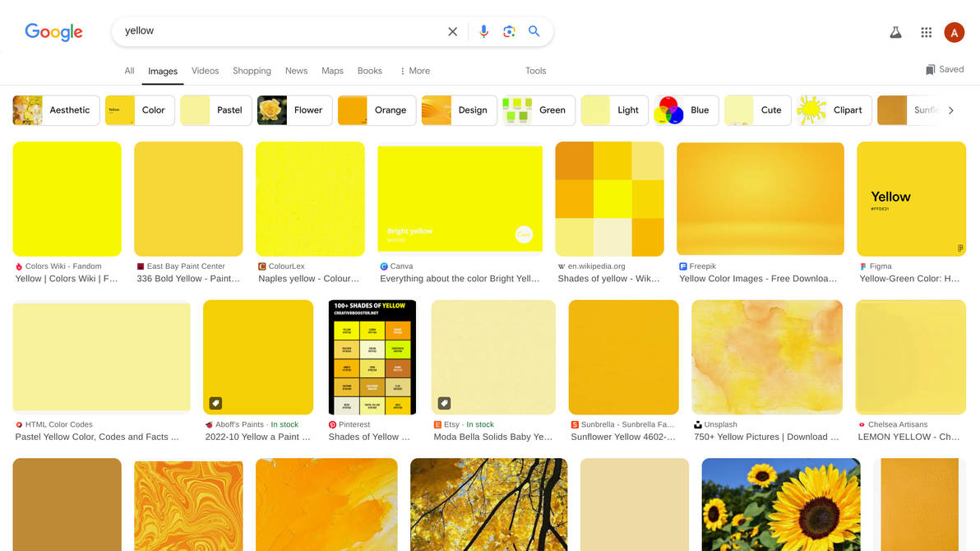
Task: Filter by the Orange chip
Action: tap(377, 110)
